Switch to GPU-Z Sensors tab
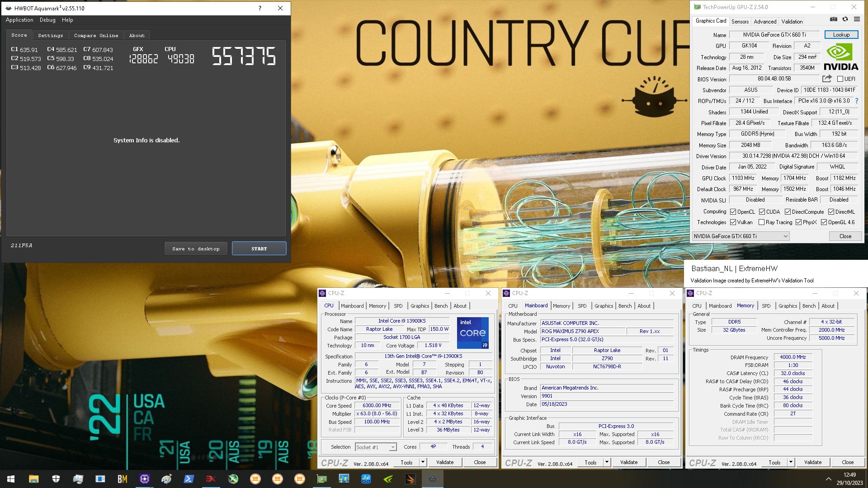868x488 pixels. [x=740, y=21]
